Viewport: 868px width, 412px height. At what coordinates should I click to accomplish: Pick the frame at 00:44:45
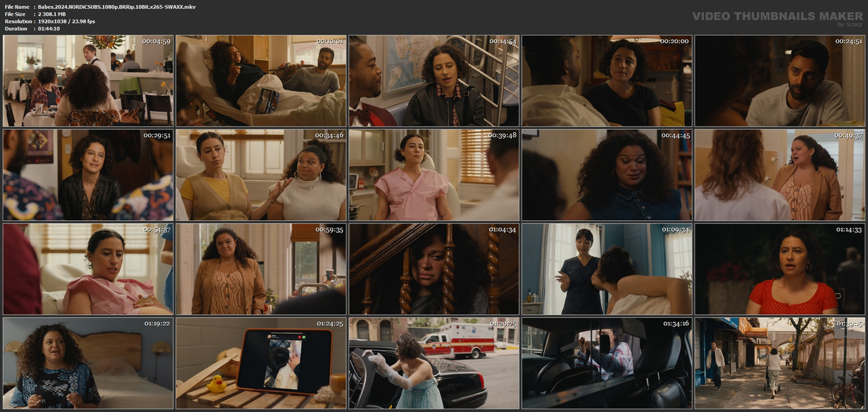coord(607,175)
